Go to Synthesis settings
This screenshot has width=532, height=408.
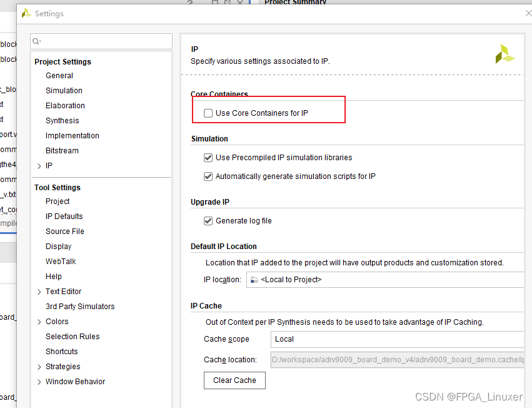click(62, 121)
